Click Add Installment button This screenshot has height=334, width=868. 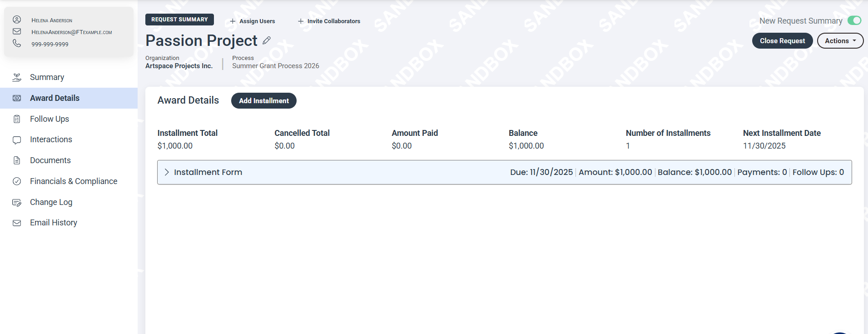tap(264, 101)
